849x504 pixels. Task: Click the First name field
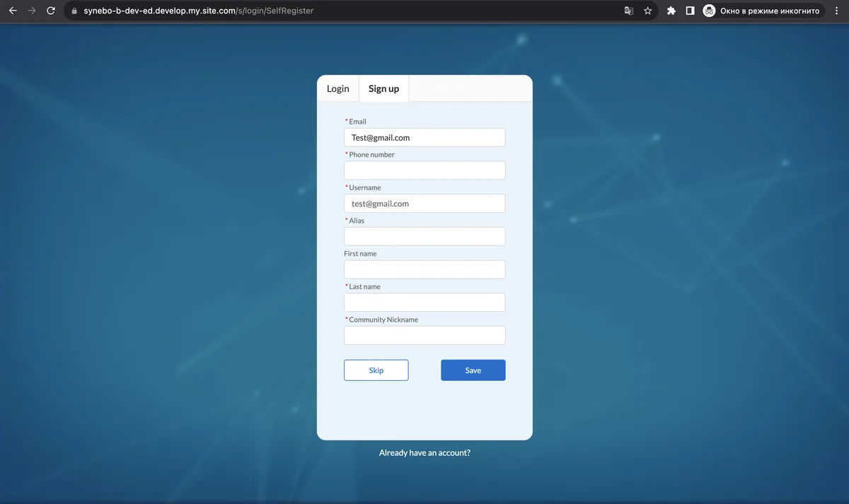coord(424,269)
